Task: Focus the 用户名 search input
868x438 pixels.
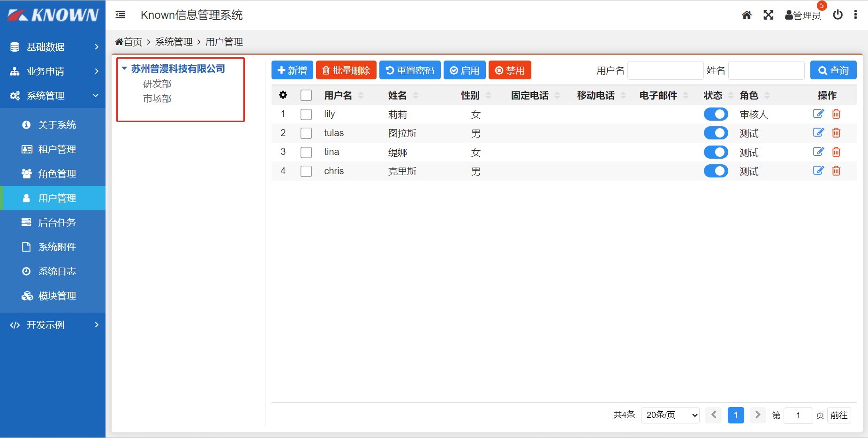Action: coord(665,70)
